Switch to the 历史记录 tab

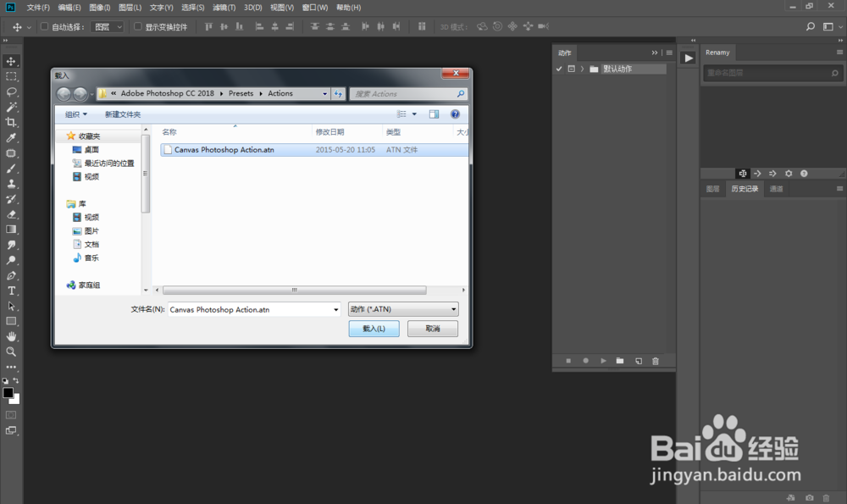click(745, 189)
